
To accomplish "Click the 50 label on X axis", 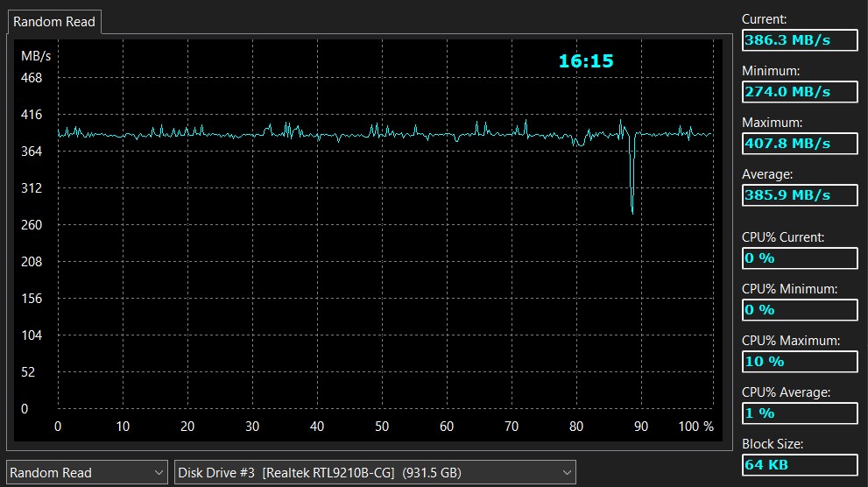I will [382, 427].
